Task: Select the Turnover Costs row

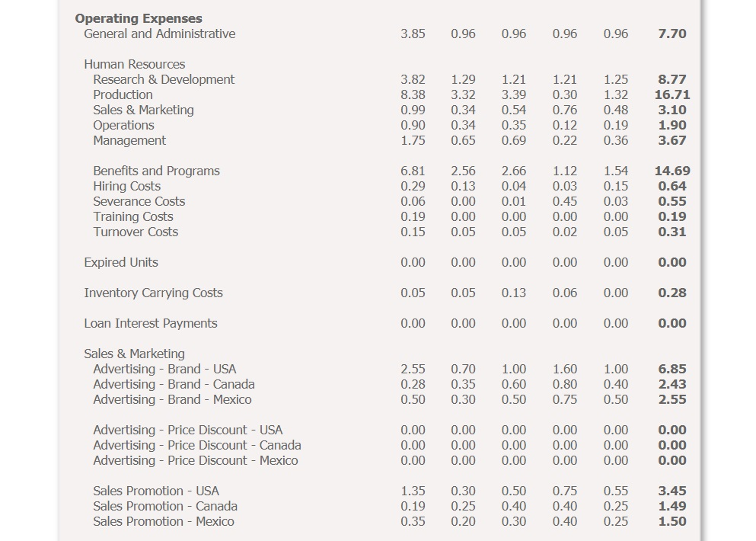Action: point(134,232)
